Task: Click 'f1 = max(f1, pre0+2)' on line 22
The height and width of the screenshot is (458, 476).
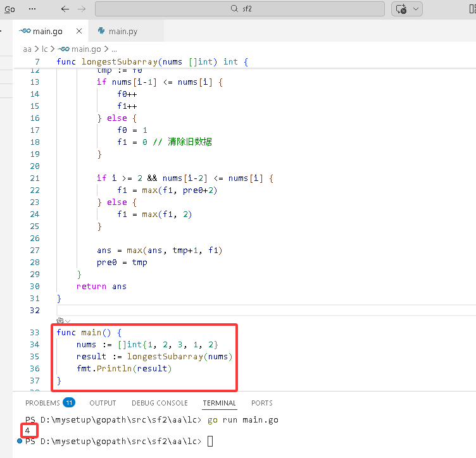Action: click(x=167, y=190)
